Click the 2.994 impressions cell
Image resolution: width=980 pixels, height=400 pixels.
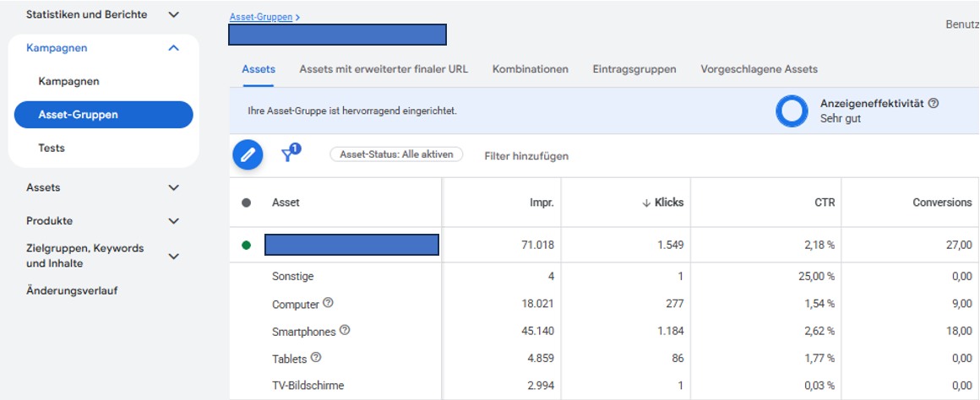[x=540, y=385]
